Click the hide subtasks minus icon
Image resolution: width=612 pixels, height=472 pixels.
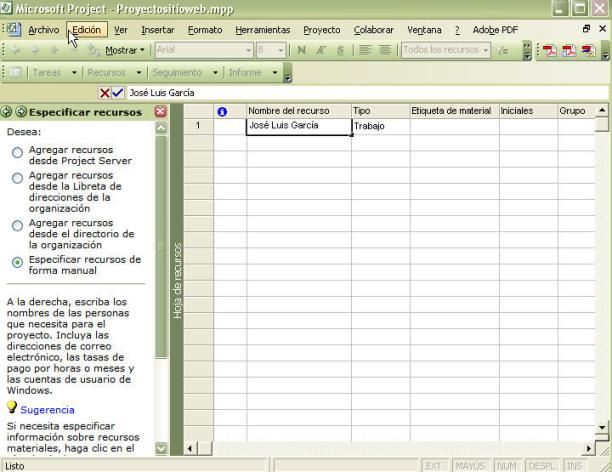pos(73,50)
